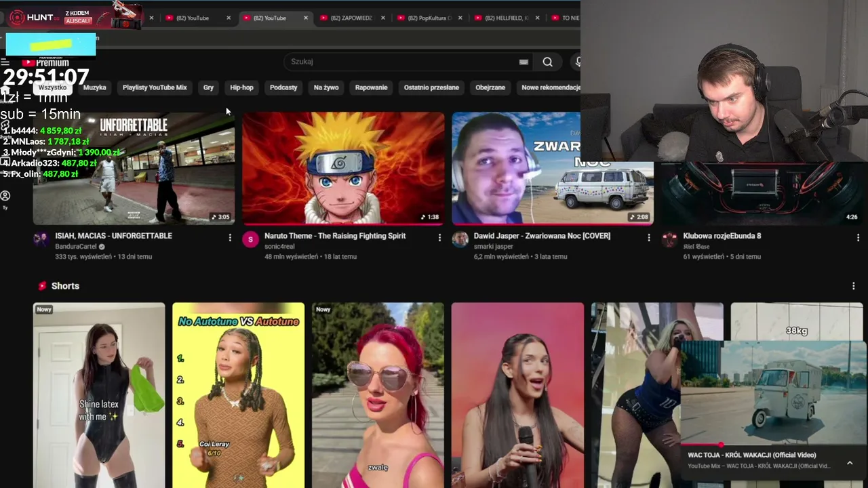Open the Short with red-haired woman in sunglasses

click(378, 395)
